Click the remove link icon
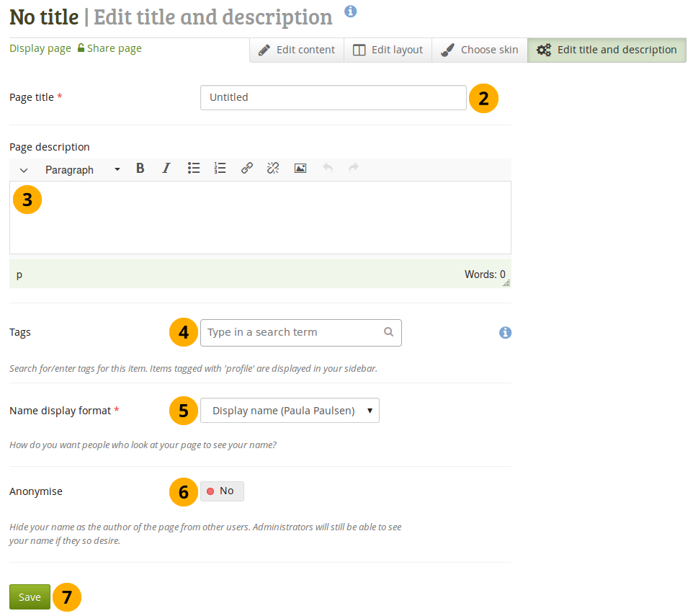The width and height of the screenshot is (693, 616). 273,169
